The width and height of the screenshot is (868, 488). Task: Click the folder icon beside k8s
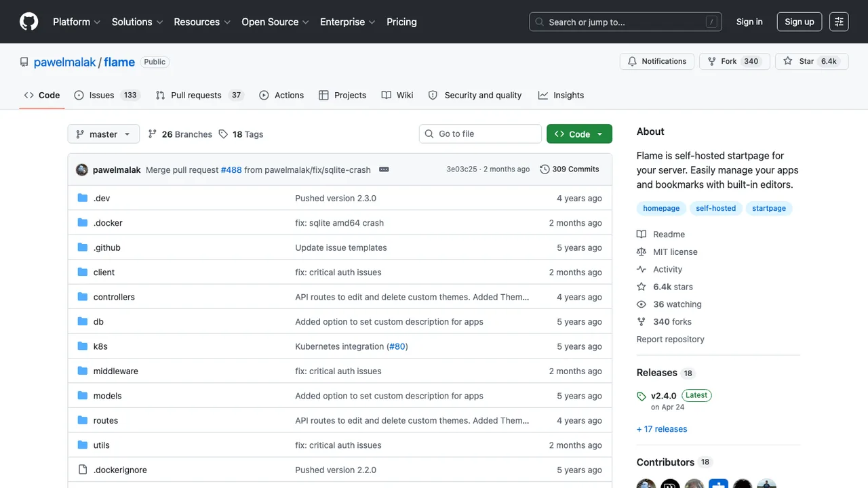pos(83,346)
